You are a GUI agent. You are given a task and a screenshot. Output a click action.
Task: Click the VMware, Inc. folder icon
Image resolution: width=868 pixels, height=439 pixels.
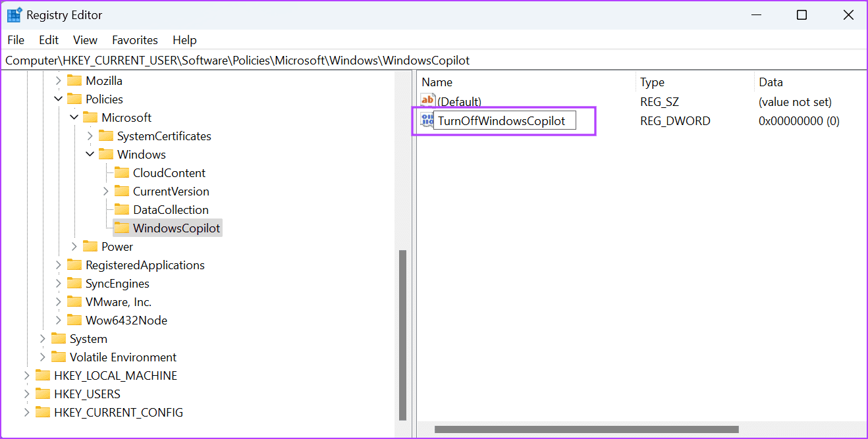pos(74,302)
